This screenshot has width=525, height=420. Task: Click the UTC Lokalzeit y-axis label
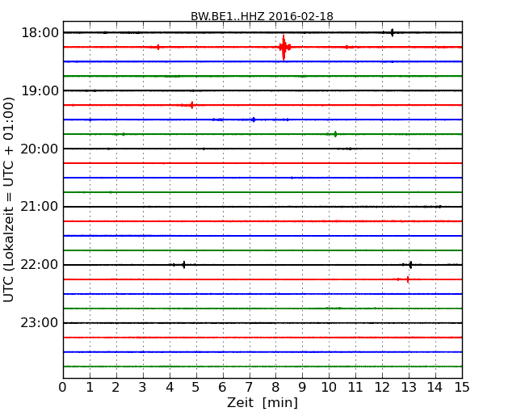[x=9, y=199]
